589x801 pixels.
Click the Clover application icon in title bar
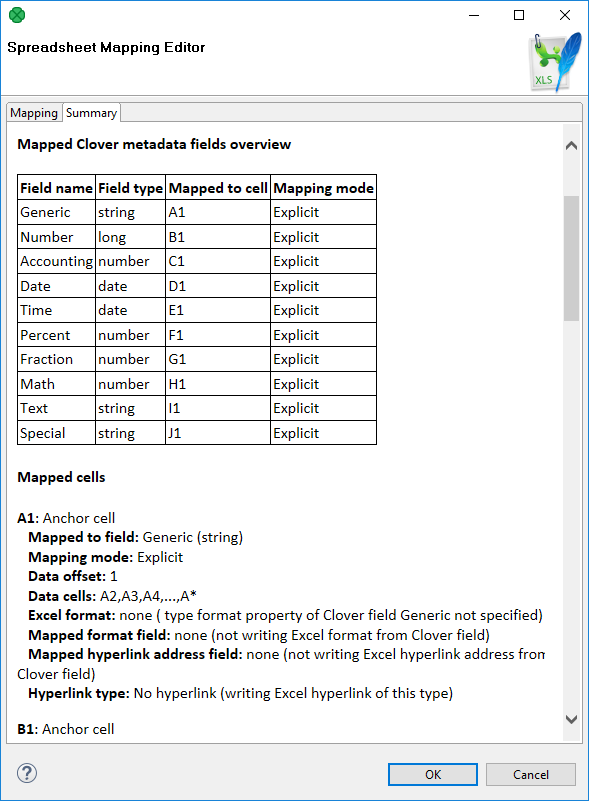15,15
